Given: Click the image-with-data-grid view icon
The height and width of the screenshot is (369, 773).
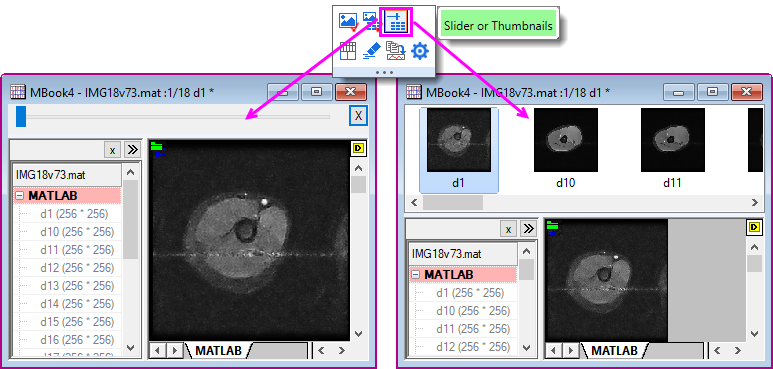Looking at the screenshot, I should tap(371, 21).
